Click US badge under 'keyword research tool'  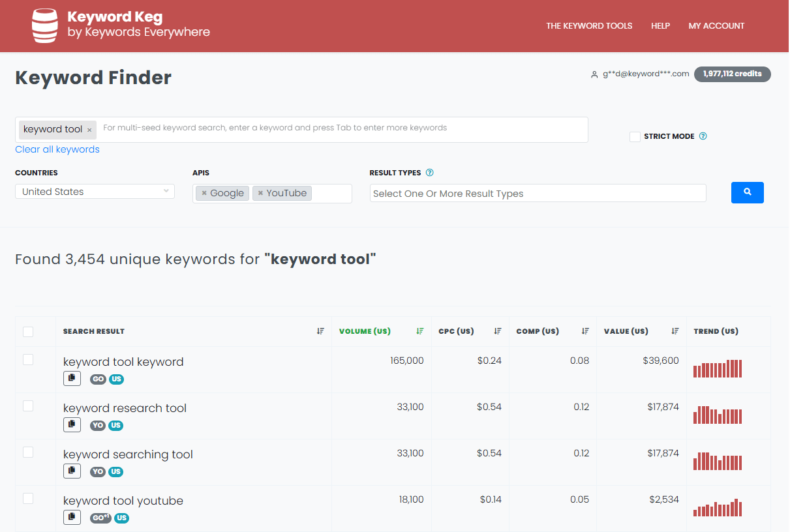116,425
